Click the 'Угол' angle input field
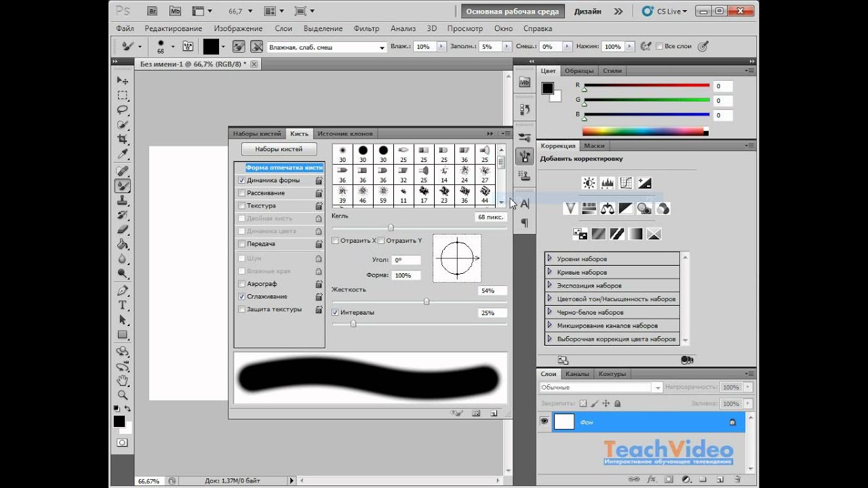Image resolution: width=868 pixels, height=488 pixels. [x=406, y=260]
